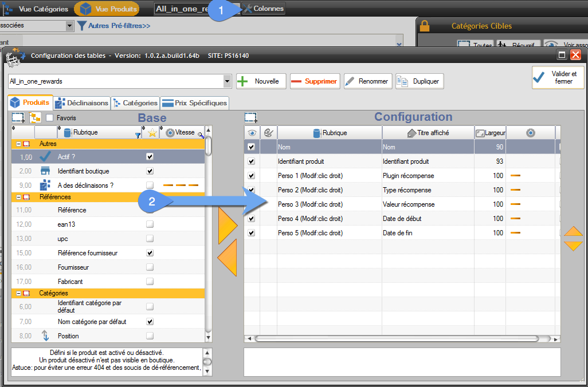Enable the Favoris checkbox
This screenshot has width=588, height=387.
50,118
